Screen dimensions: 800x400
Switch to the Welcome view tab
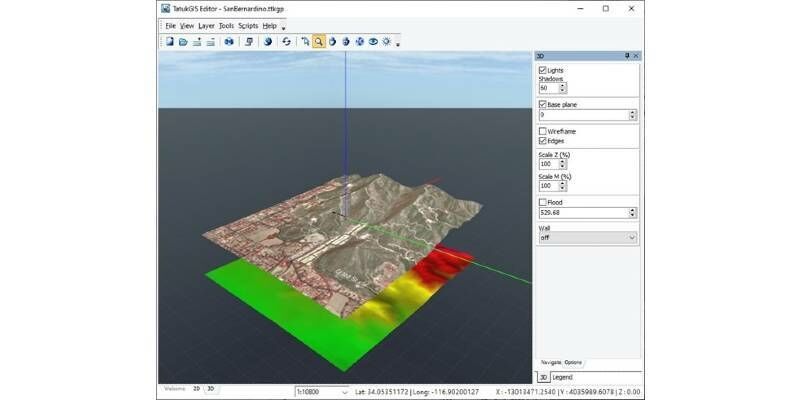click(x=174, y=389)
